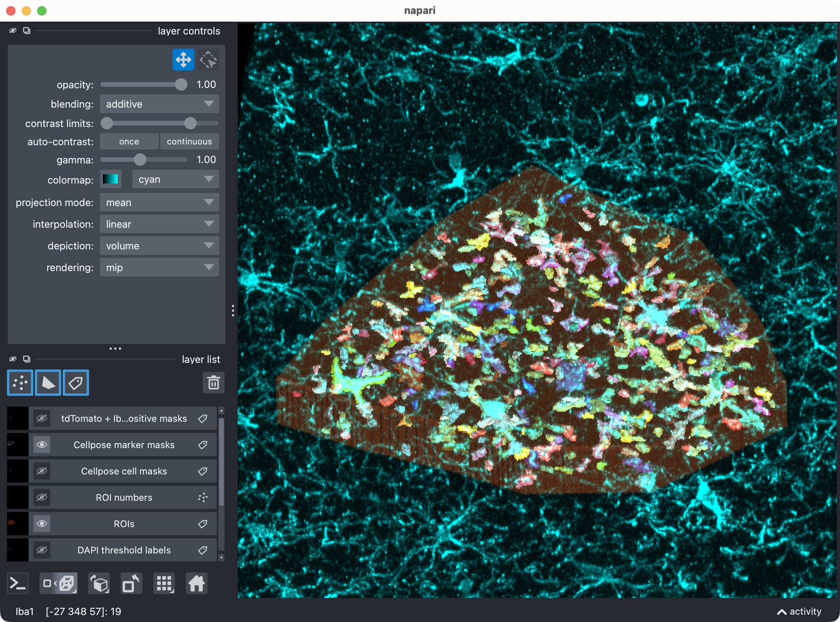This screenshot has height=622, width=840.
Task: Enable continuous auto-contrast
Action: tap(189, 142)
